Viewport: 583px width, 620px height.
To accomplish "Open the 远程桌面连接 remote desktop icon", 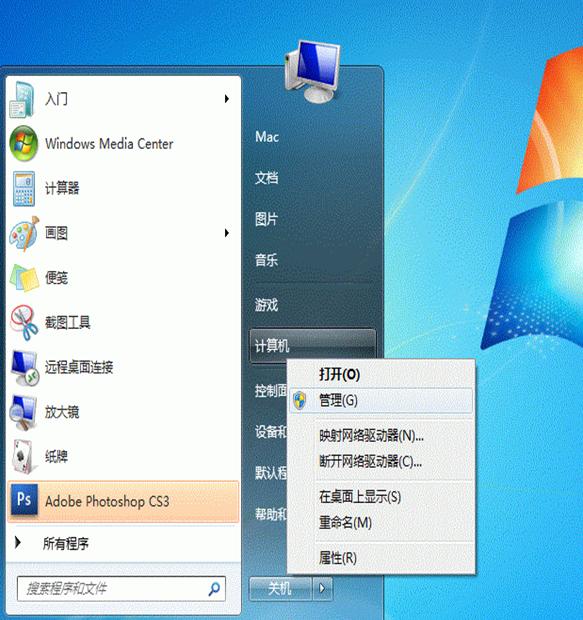I will [x=24, y=367].
